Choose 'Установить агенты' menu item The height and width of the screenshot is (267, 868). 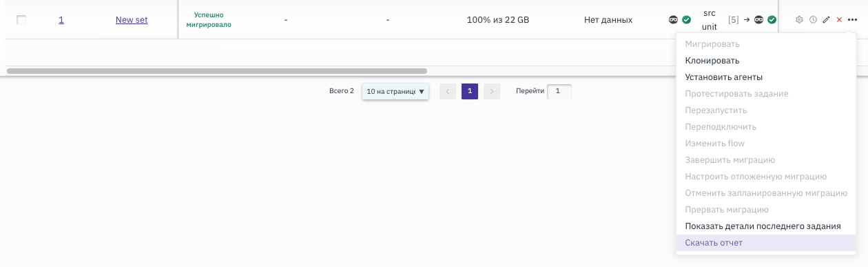pyautogui.click(x=723, y=77)
